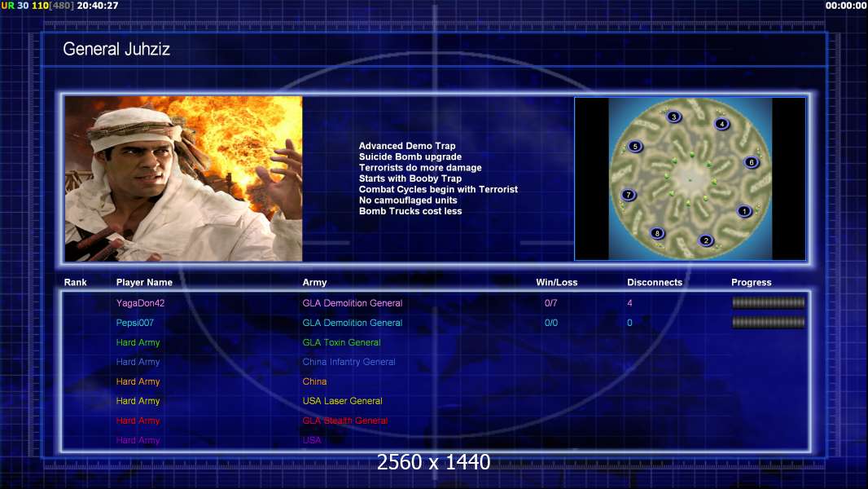Click General Juhziz portrait image
This screenshot has height=489, width=868.
coord(183,178)
